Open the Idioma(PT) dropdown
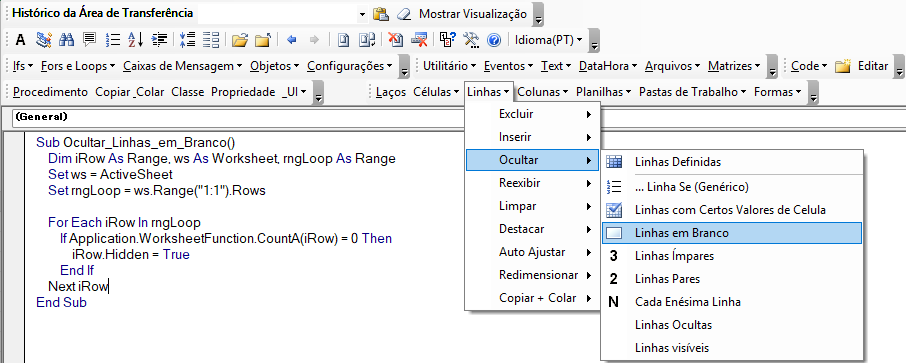Screen dimensions: 906x363 [549, 40]
